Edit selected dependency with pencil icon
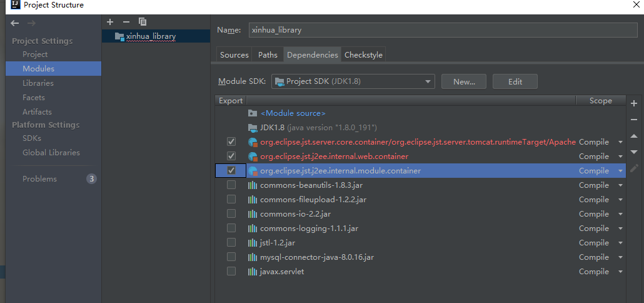 634,168
